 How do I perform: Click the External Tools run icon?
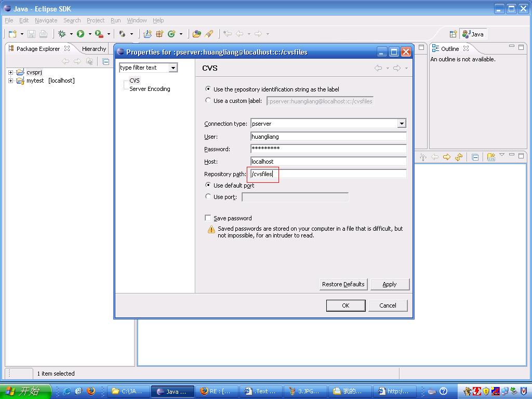tap(99, 34)
